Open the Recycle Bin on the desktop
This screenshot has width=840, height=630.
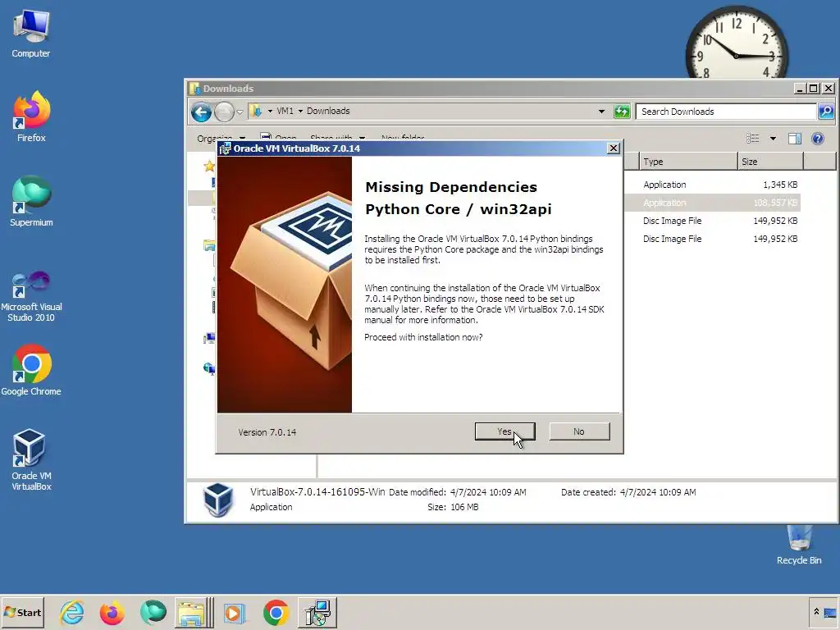point(799,545)
